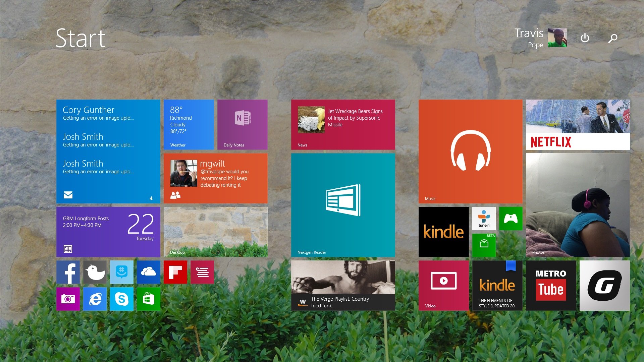Click the Start heading text

pyautogui.click(x=80, y=38)
